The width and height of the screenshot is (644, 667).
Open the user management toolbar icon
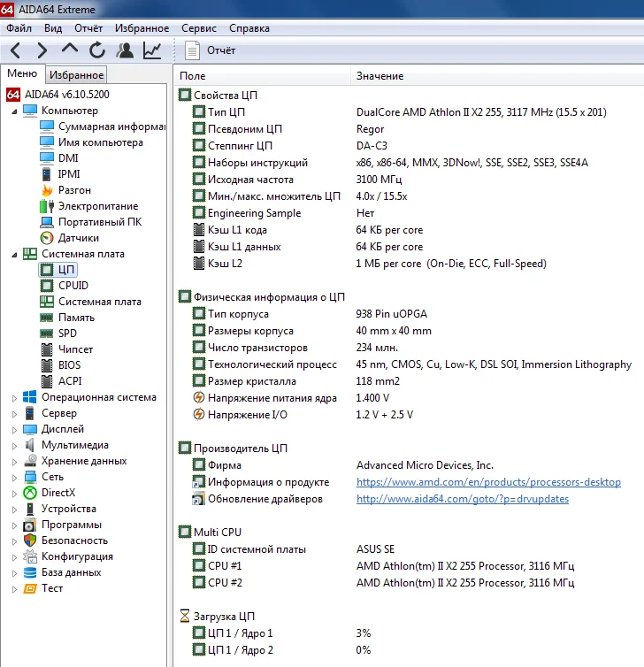125,50
